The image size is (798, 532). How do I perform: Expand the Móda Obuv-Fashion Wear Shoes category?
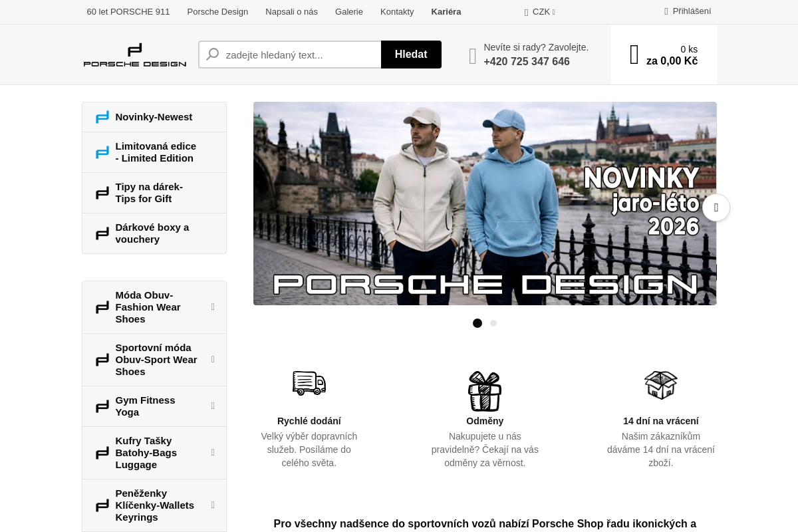[213, 307]
